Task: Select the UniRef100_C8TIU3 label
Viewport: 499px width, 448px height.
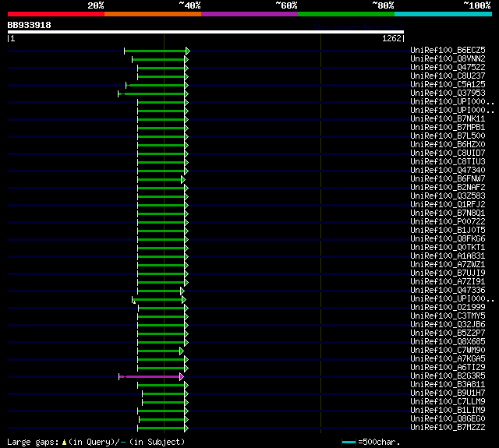Action: (x=448, y=161)
